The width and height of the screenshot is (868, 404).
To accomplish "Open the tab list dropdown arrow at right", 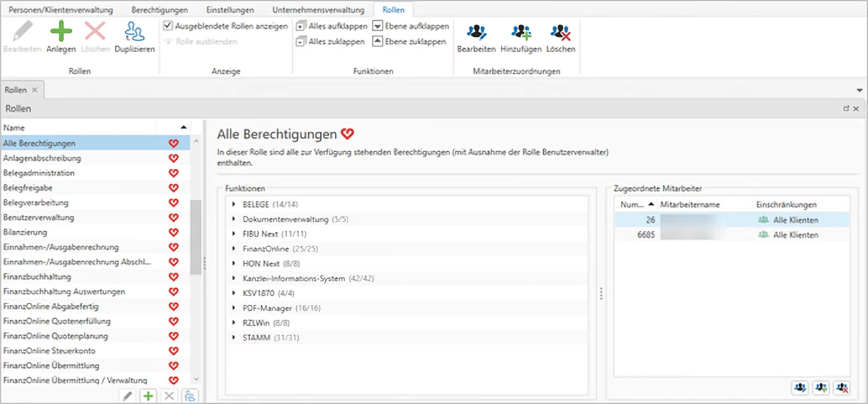I will pos(859,90).
